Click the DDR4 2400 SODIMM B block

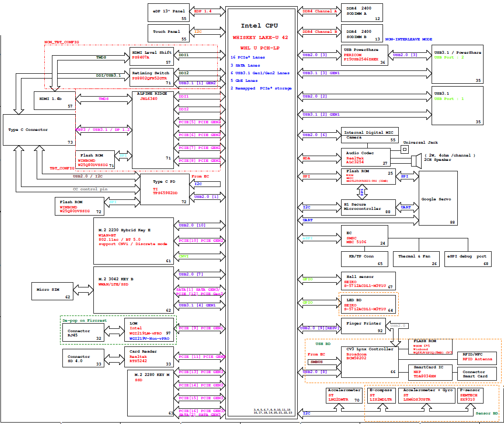point(362,33)
